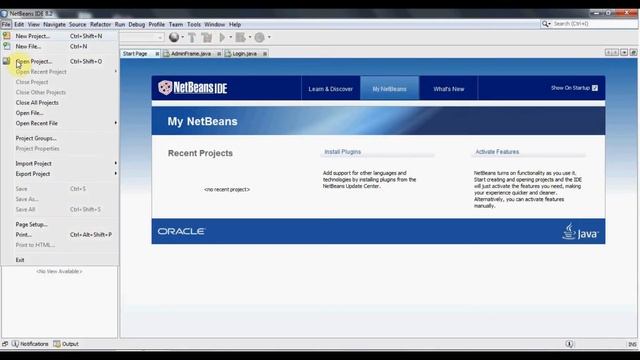Image resolution: width=640 pixels, height=360 pixels.
Task: Click the minimized-window icon at bottom left
Action: click(5, 344)
